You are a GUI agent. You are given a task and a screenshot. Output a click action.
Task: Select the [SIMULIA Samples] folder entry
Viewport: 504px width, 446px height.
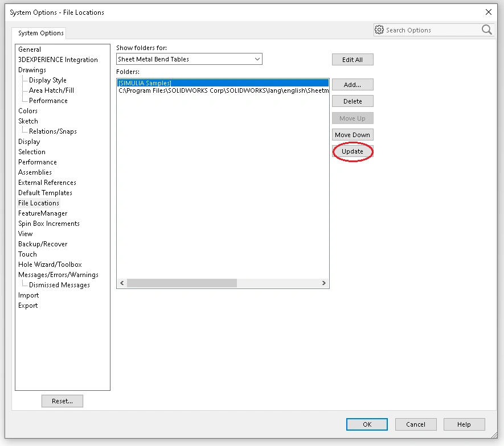223,83
